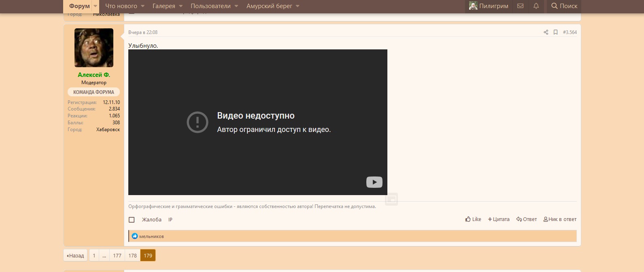The width and height of the screenshot is (644, 272).
Task: Open Поиск search in the header
Action: click(x=564, y=6)
